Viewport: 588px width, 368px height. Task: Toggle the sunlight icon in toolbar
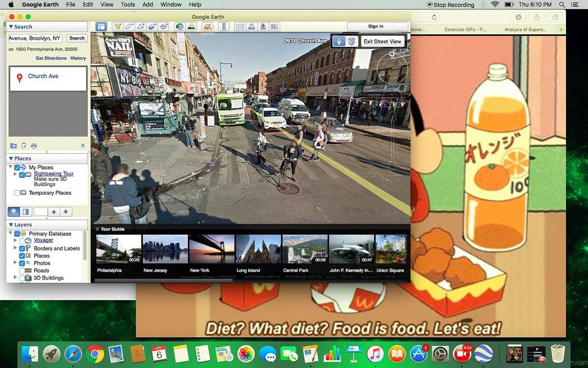[191, 27]
